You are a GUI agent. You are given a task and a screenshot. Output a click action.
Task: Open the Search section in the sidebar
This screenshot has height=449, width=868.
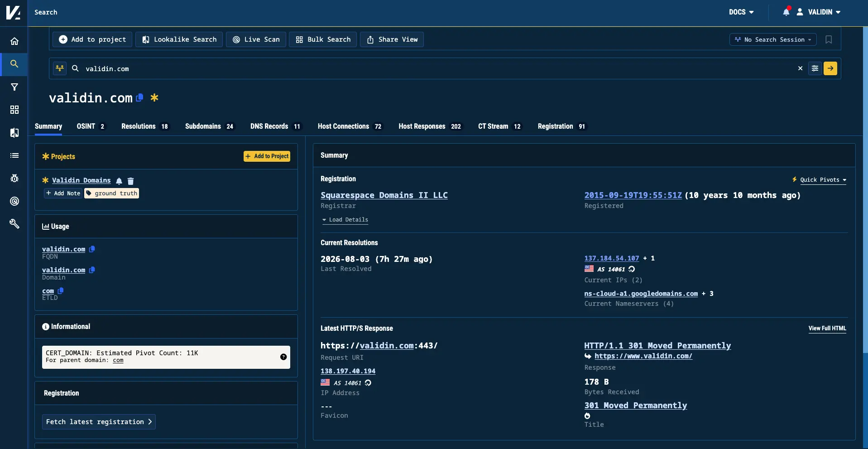click(x=14, y=64)
